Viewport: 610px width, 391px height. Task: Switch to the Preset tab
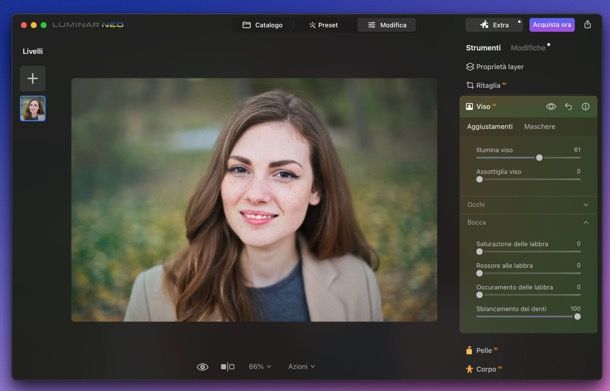click(324, 25)
